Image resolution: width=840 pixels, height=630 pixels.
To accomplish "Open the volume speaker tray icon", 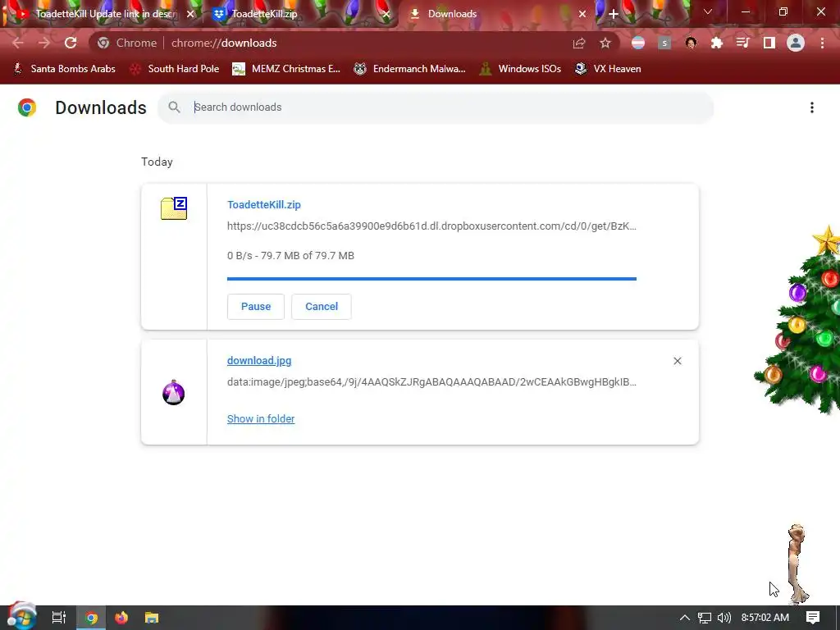I will pyautogui.click(x=724, y=618).
